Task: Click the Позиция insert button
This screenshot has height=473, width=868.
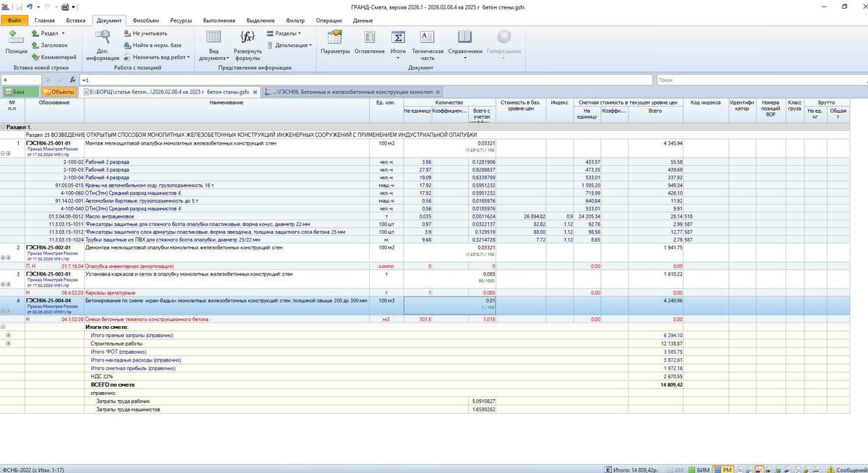Action: point(16,42)
